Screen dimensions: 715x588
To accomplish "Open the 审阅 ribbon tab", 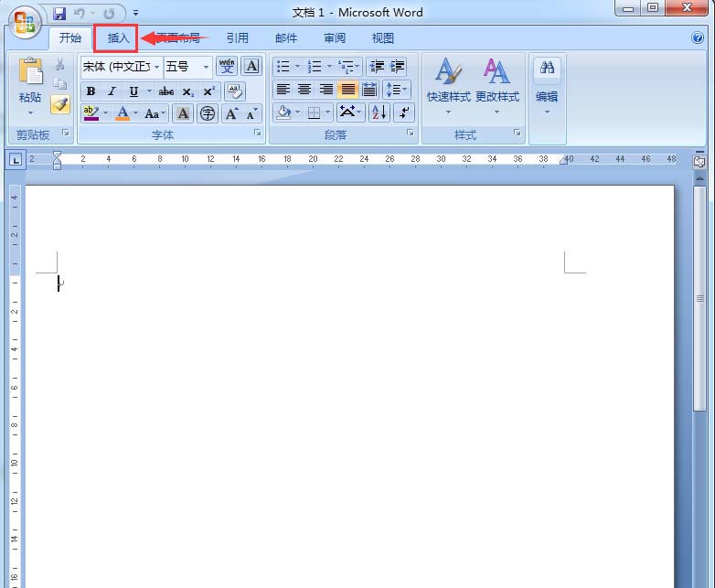I will tap(335, 37).
